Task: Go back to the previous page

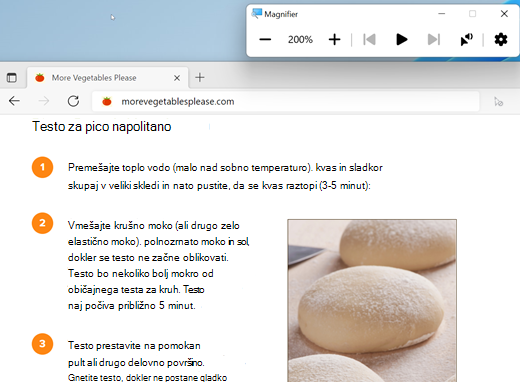Action: pos(14,101)
